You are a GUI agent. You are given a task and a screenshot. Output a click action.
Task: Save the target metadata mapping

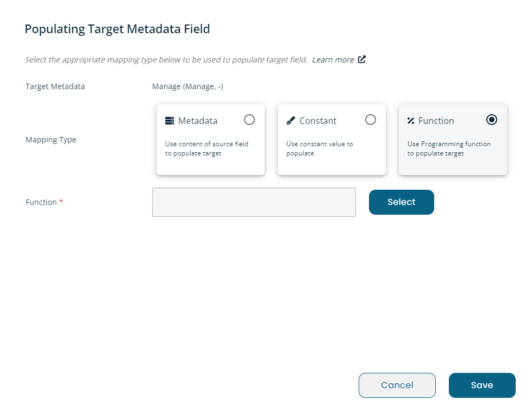[x=482, y=385]
